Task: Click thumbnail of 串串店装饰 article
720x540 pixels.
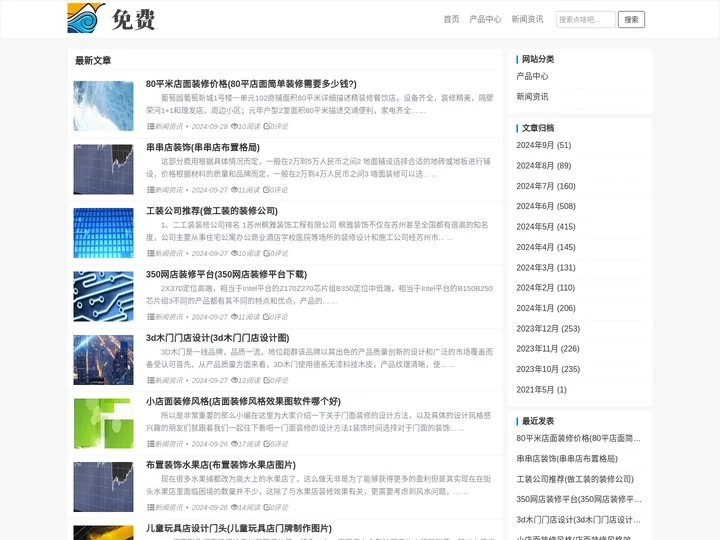Action: coord(103,169)
